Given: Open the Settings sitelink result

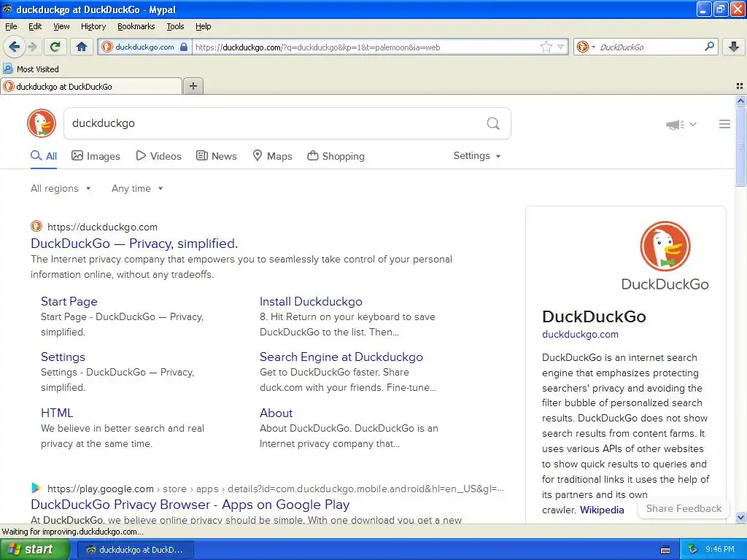Looking at the screenshot, I should (x=63, y=357).
